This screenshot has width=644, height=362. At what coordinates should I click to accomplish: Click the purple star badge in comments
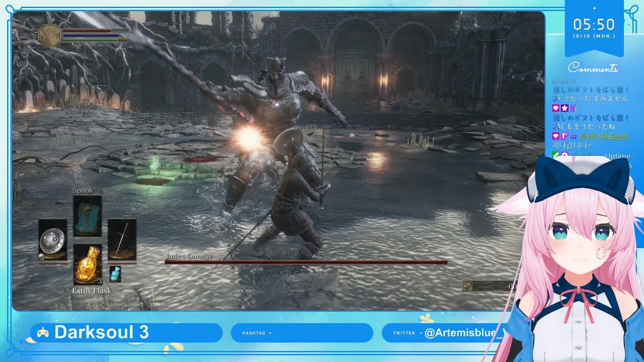point(565,108)
